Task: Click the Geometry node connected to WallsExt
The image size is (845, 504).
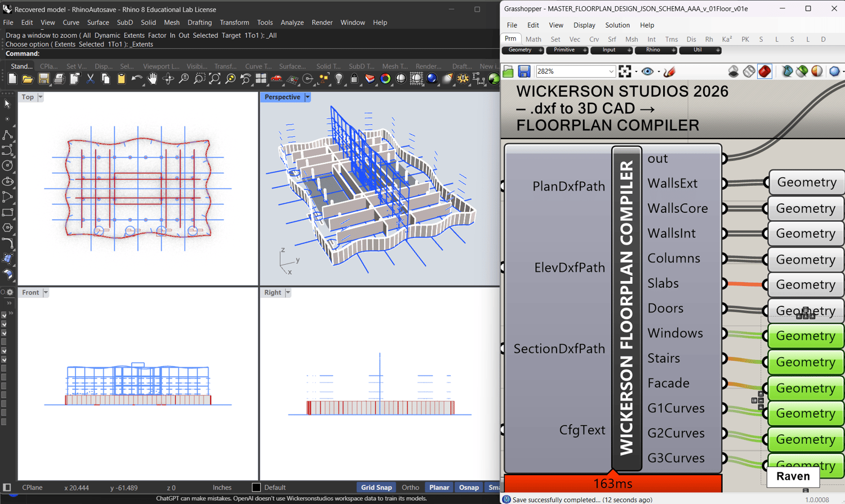Action: coord(806,182)
